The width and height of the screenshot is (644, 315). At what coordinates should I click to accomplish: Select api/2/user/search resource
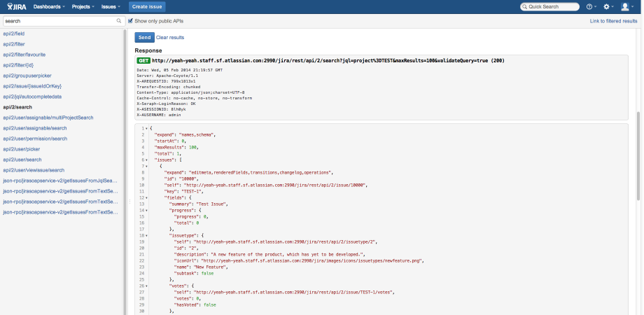pos(22,160)
